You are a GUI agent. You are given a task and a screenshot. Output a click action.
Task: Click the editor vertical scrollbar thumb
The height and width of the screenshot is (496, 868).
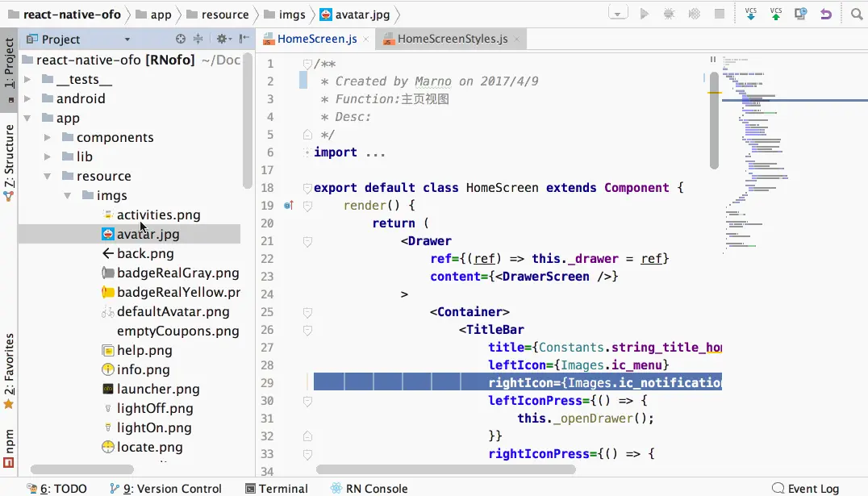[x=714, y=120]
